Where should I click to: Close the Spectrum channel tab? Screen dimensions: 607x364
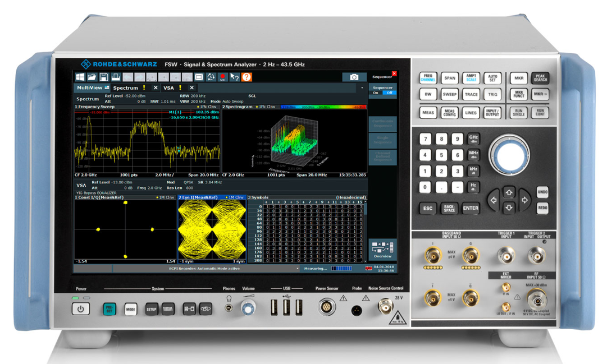[156, 88]
